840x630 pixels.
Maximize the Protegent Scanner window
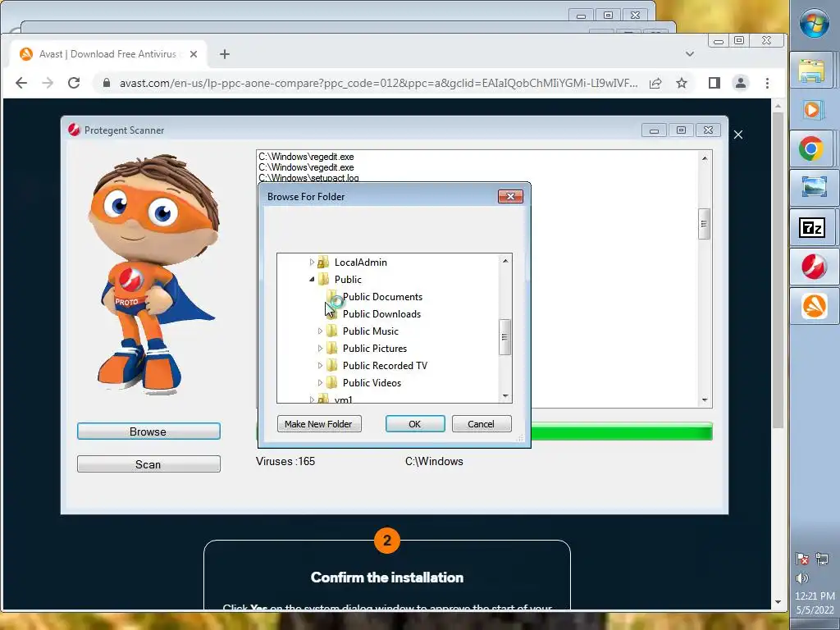point(681,130)
